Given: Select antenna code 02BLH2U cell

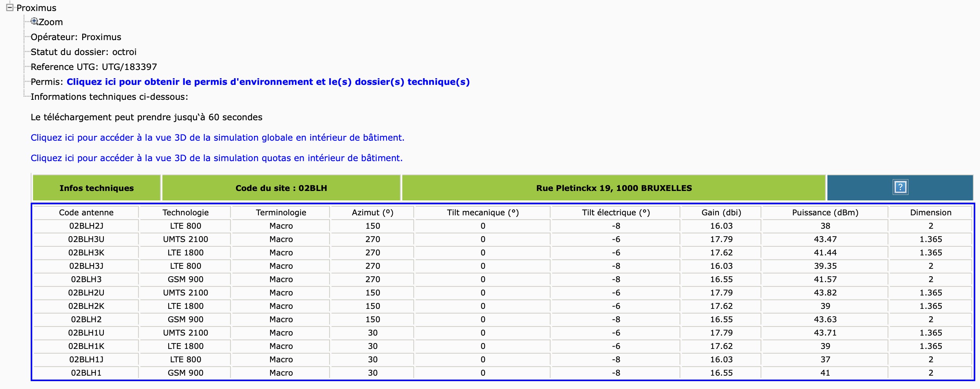Looking at the screenshot, I should tap(86, 293).
